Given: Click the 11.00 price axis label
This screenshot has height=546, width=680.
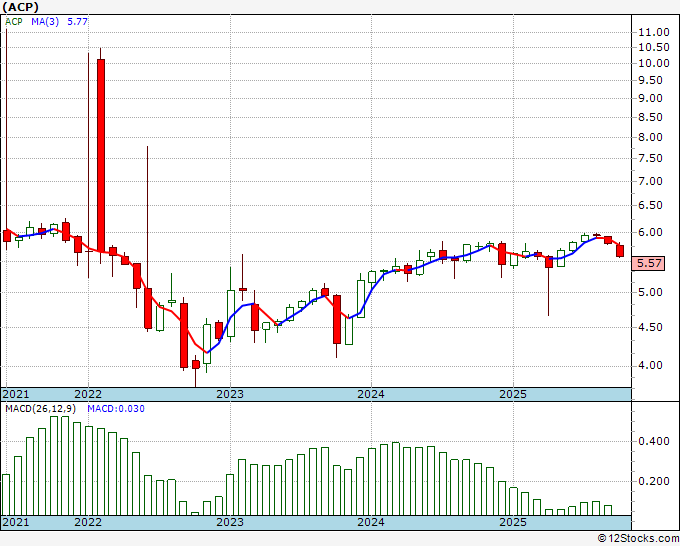Looking at the screenshot, I should pyautogui.click(x=654, y=32).
